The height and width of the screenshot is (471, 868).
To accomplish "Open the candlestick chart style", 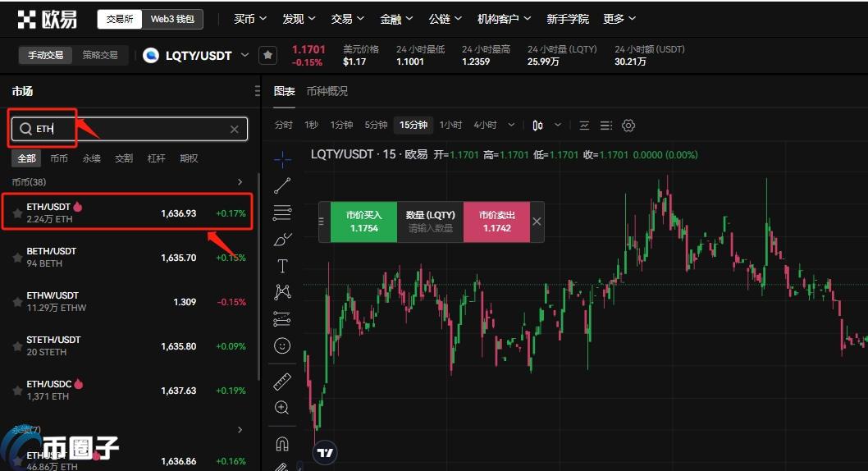I will coord(537,126).
